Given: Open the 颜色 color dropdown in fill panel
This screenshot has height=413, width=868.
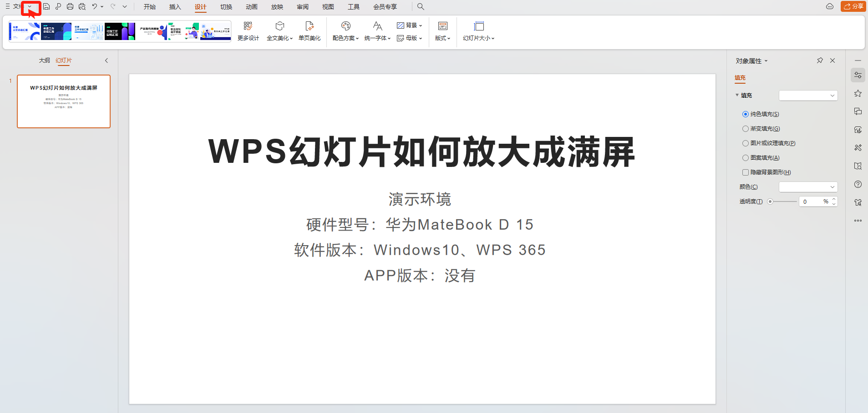Looking at the screenshot, I should [808, 186].
